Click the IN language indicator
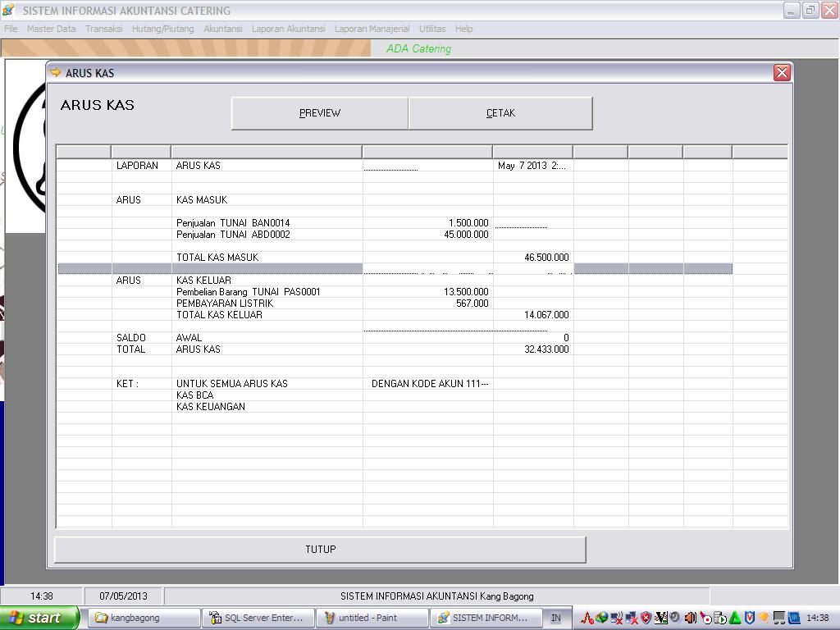The image size is (840, 630). (x=556, y=618)
